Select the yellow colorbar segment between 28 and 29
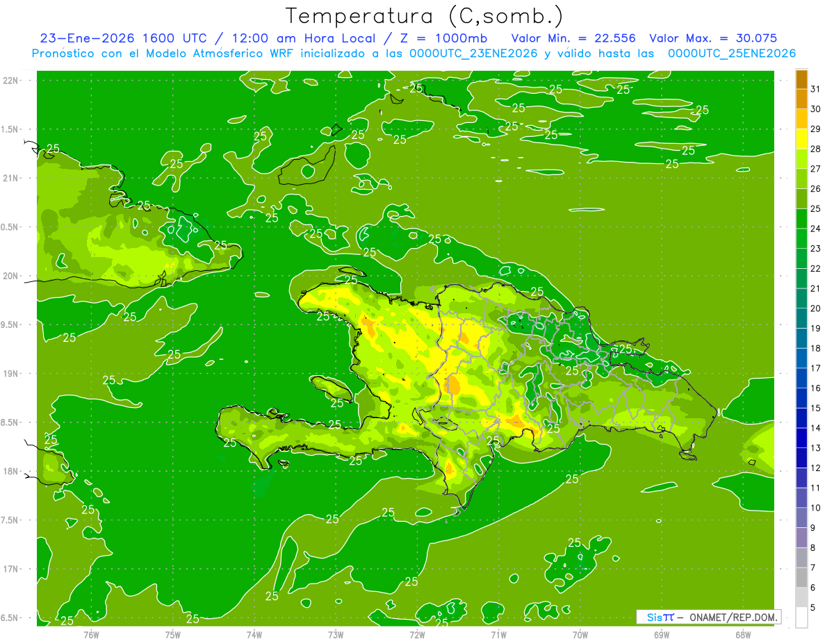 [x=801, y=139]
